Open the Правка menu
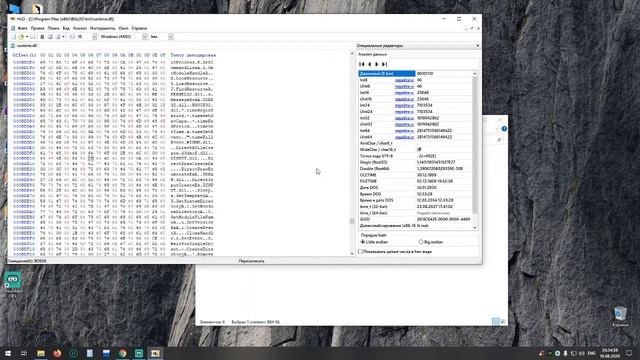This screenshot has width=640, height=360. pyautogui.click(x=37, y=28)
